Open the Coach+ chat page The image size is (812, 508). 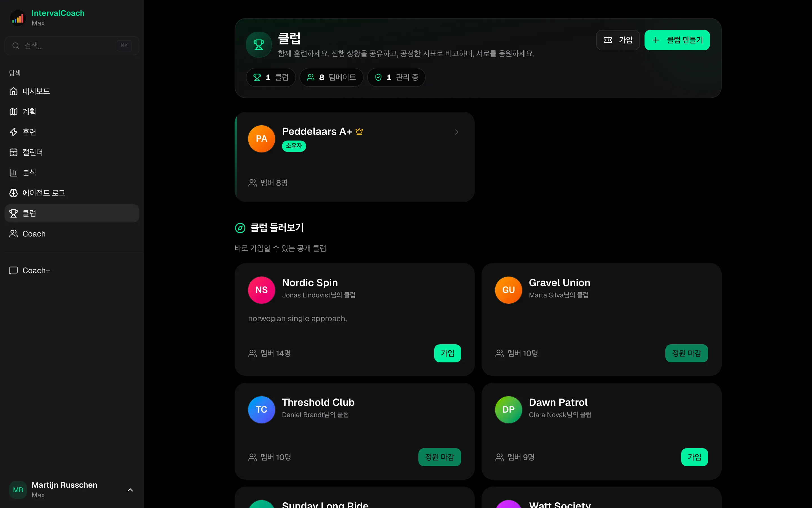[72, 270]
